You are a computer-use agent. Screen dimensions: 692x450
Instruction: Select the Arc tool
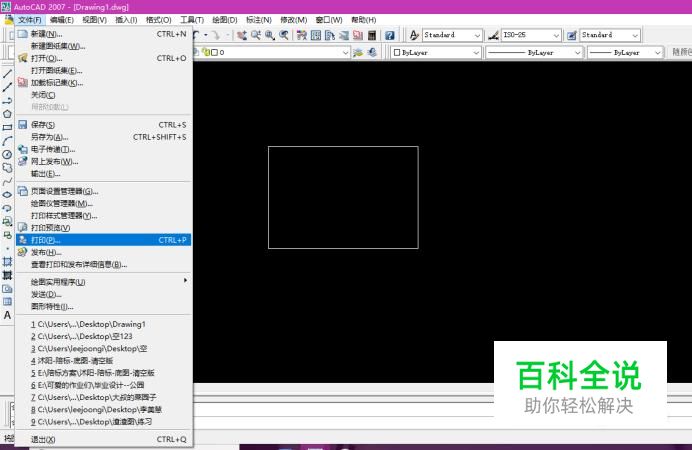(x=7, y=141)
